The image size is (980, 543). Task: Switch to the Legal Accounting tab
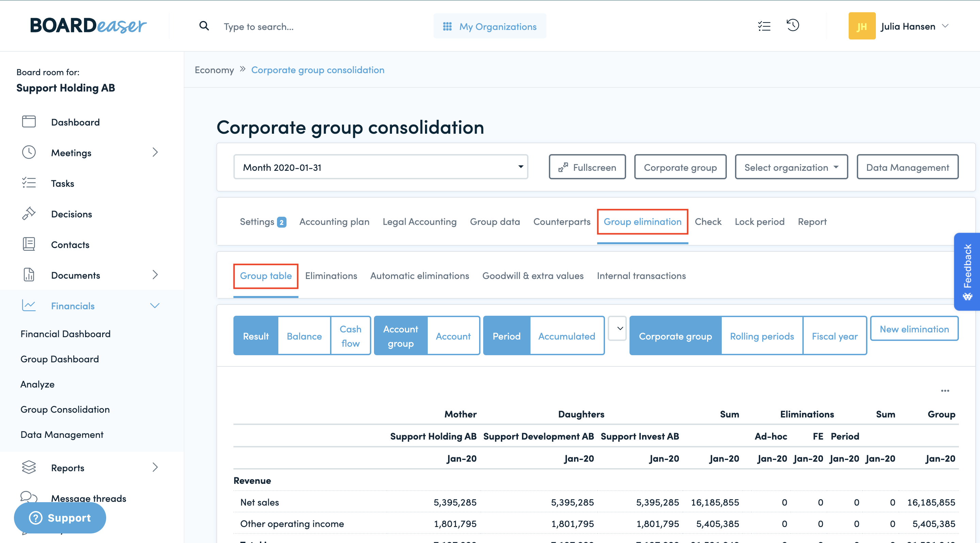tap(419, 221)
